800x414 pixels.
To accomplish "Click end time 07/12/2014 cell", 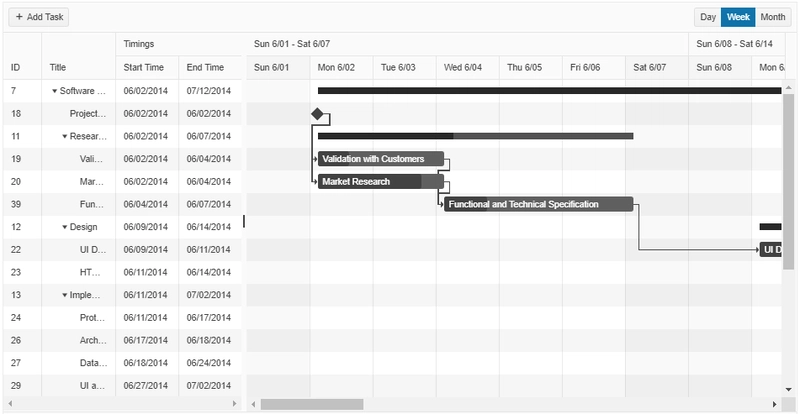I will tap(210, 91).
